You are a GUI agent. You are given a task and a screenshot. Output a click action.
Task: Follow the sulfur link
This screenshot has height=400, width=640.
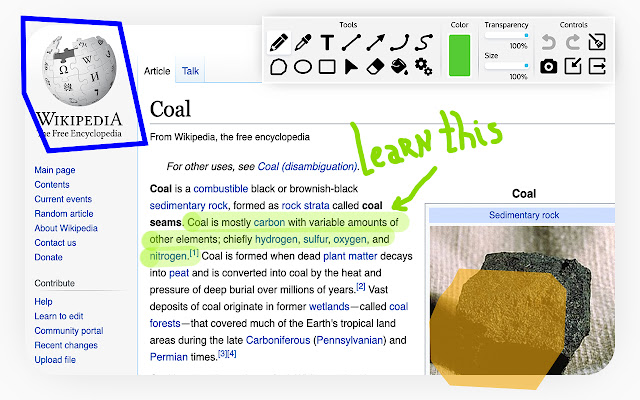[x=316, y=239]
